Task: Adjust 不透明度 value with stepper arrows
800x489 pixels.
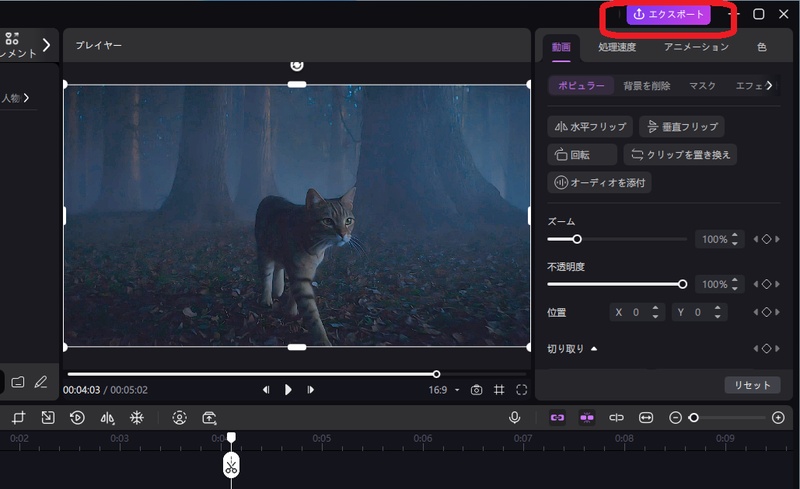Action: tap(735, 284)
